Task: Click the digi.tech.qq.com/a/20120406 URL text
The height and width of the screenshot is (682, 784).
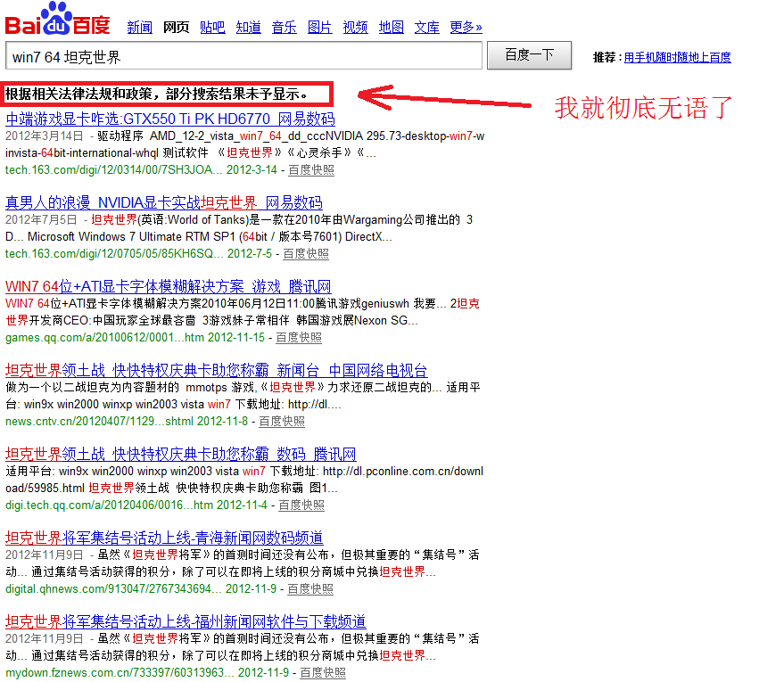Action: [x=110, y=505]
